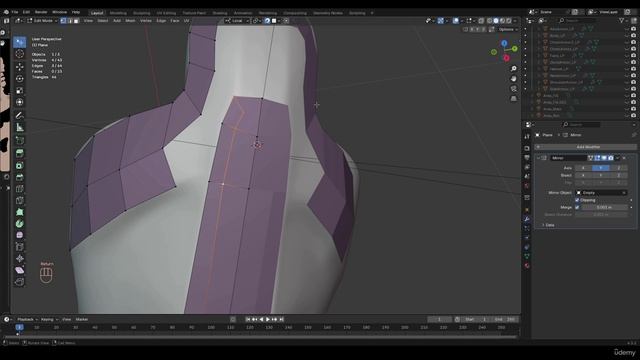The width and height of the screenshot is (640, 360).
Task: Toggle mirror Axis Y button
Action: [601, 168]
